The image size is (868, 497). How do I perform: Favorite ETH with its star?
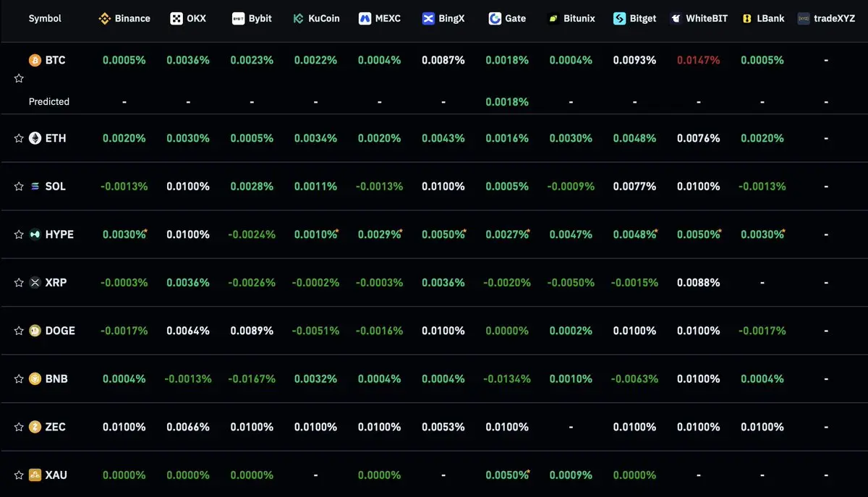(x=19, y=137)
